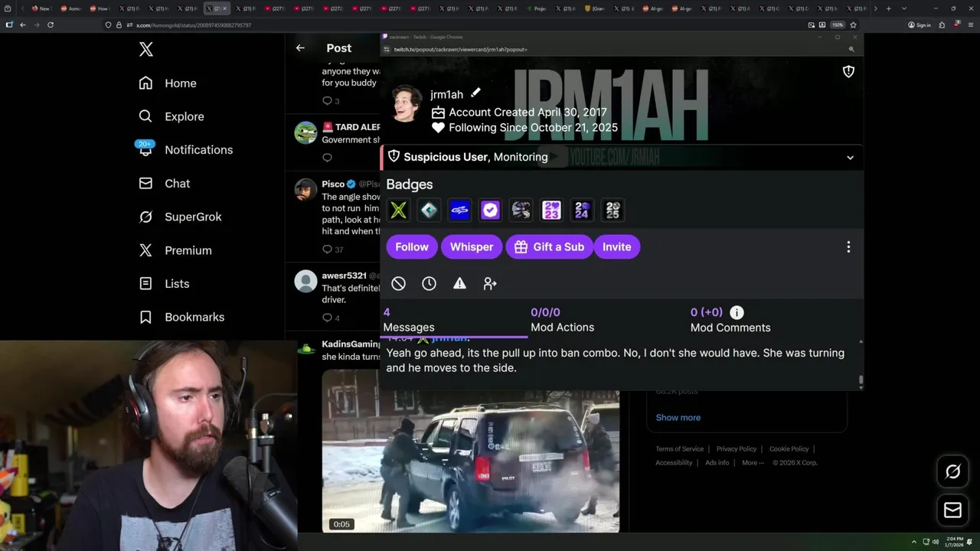Expand More footer options
This screenshot has height=551, width=980.
click(753, 463)
